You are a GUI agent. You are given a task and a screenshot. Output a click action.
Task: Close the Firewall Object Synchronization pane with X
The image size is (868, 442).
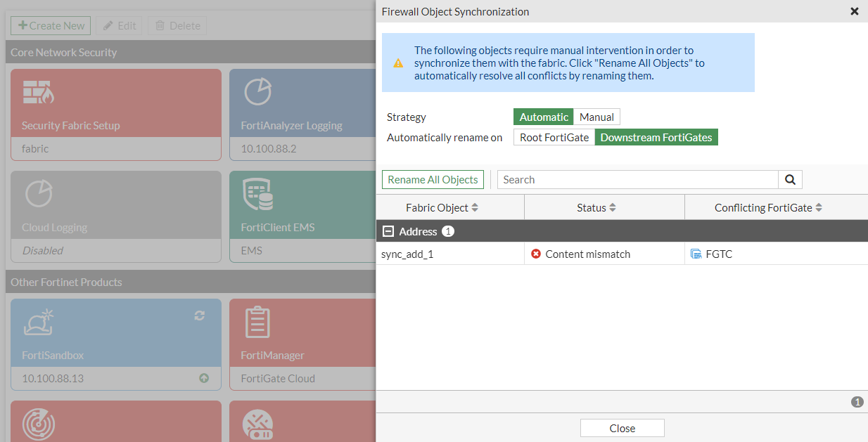[855, 11]
